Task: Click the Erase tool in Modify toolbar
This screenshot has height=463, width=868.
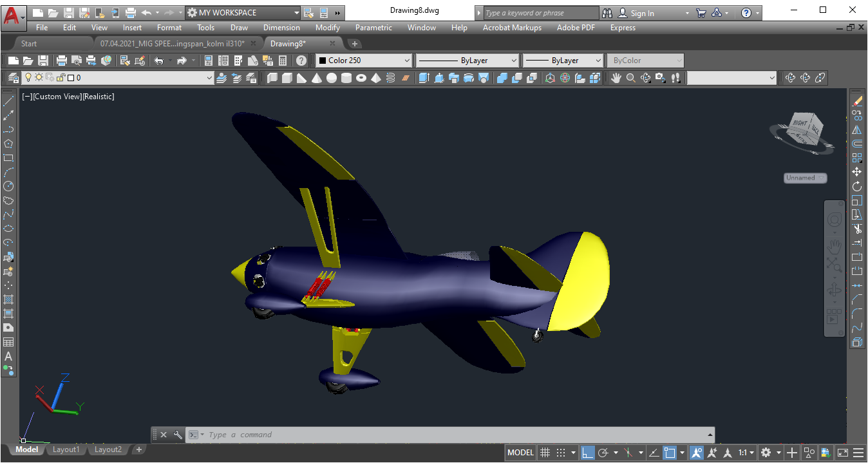Action: point(857,101)
